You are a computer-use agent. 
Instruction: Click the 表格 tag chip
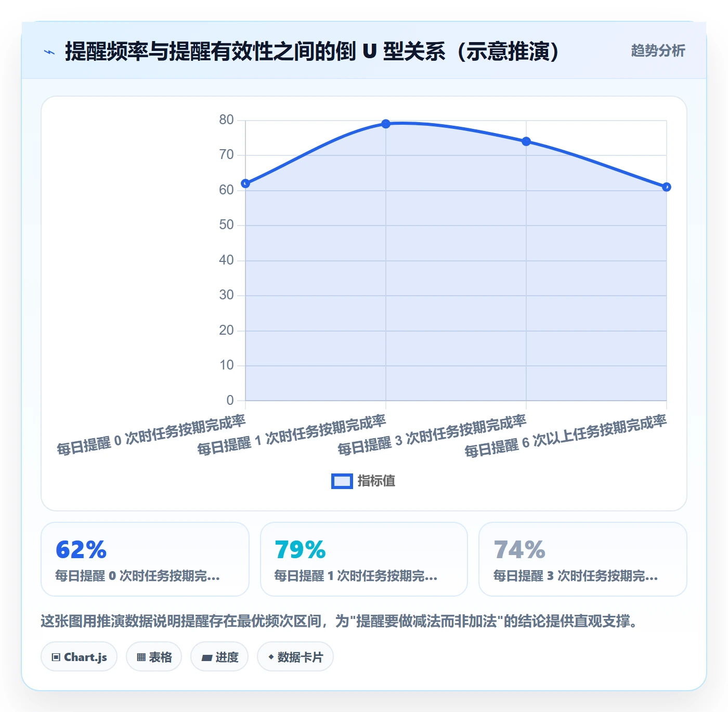point(154,657)
